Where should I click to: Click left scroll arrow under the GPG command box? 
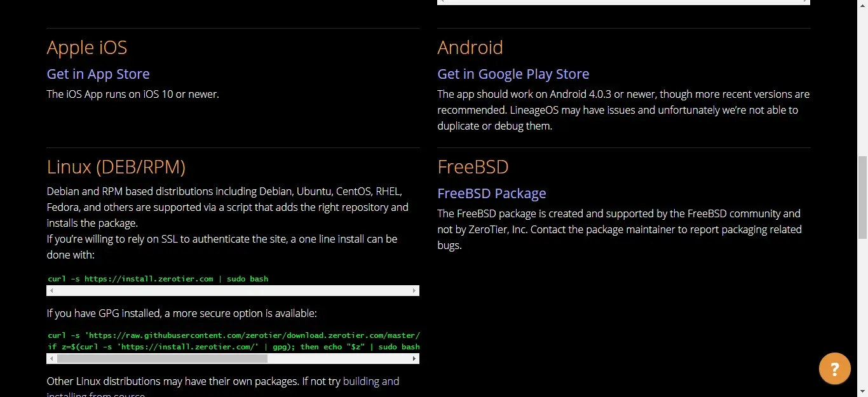[x=51, y=359]
